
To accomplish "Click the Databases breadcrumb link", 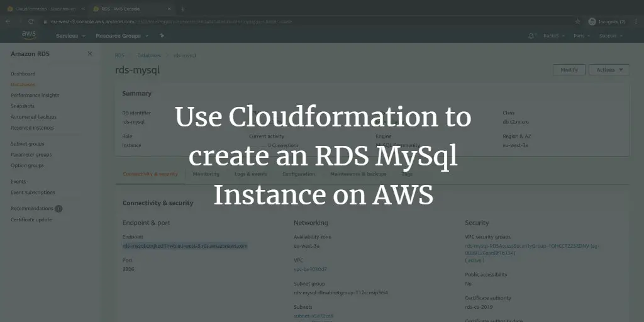I will click(x=149, y=55).
